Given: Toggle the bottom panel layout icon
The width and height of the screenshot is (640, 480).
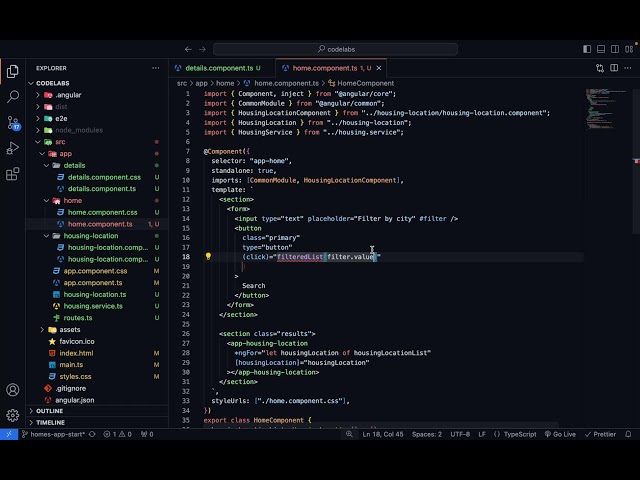Looking at the screenshot, I should 601,49.
